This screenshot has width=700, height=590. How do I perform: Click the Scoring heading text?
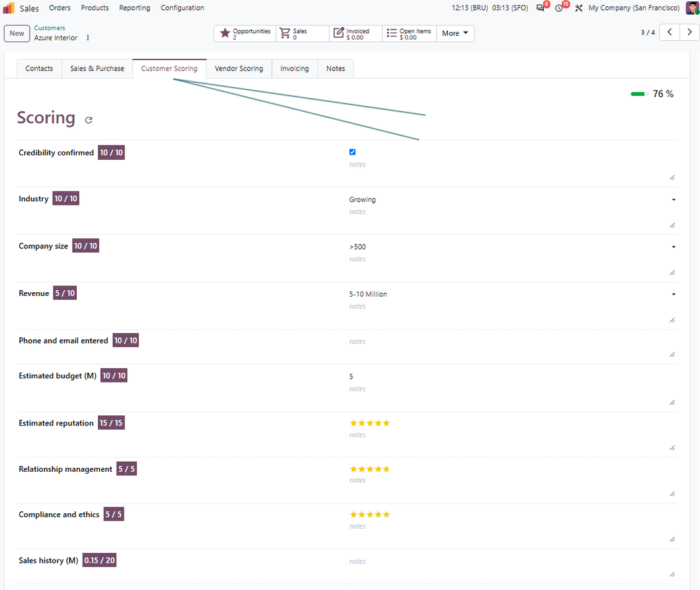(x=46, y=118)
